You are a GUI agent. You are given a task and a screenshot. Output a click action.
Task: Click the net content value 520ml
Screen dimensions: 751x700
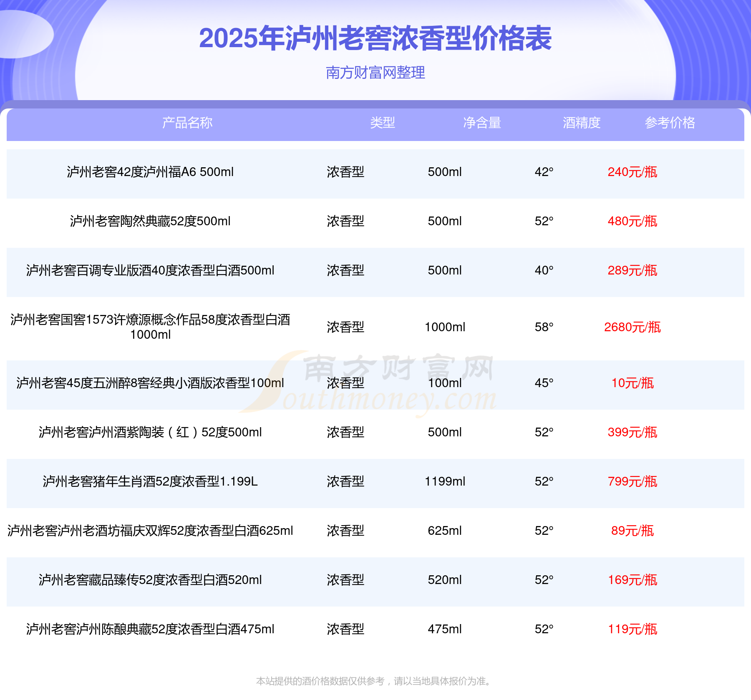(x=445, y=580)
